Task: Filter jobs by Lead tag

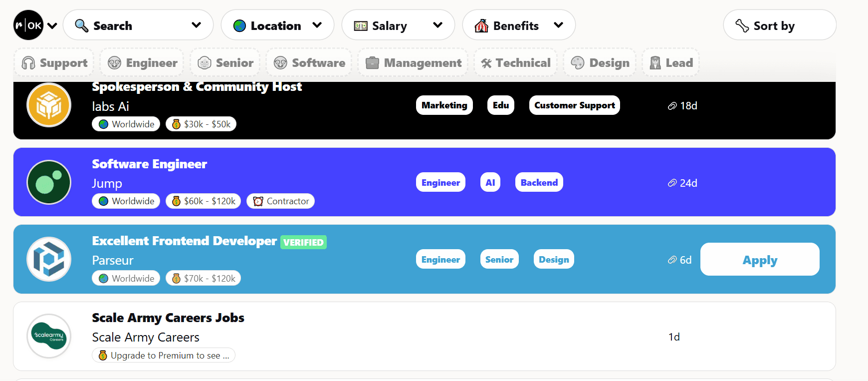Action: tap(671, 62)
